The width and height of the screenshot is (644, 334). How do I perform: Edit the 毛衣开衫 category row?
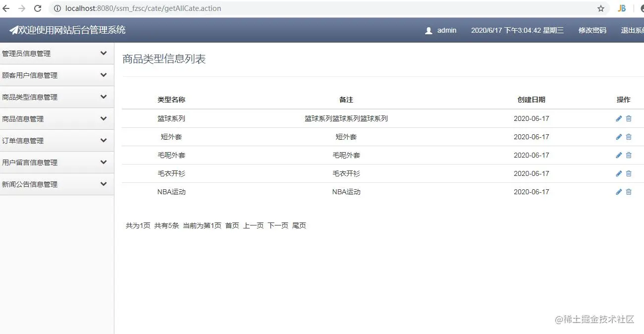coord(619,173)
